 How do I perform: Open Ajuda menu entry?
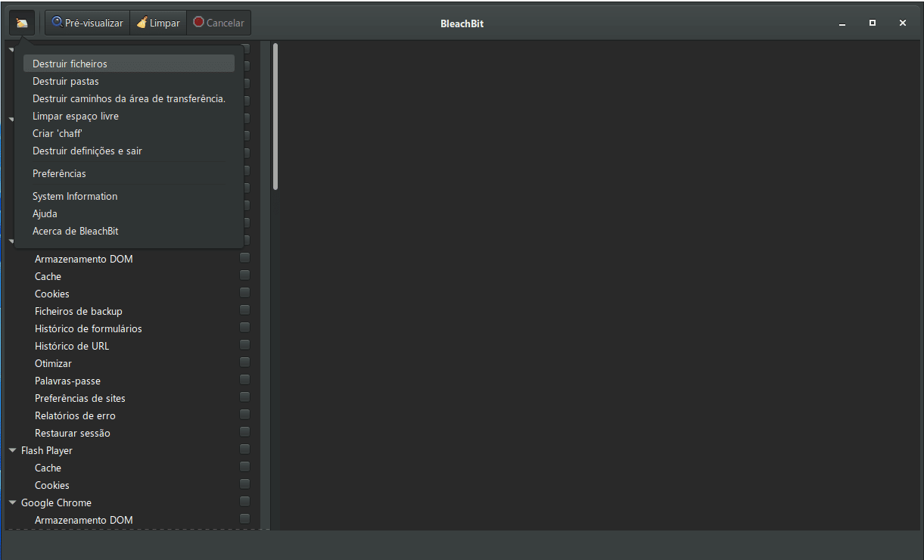pos(129,213)
